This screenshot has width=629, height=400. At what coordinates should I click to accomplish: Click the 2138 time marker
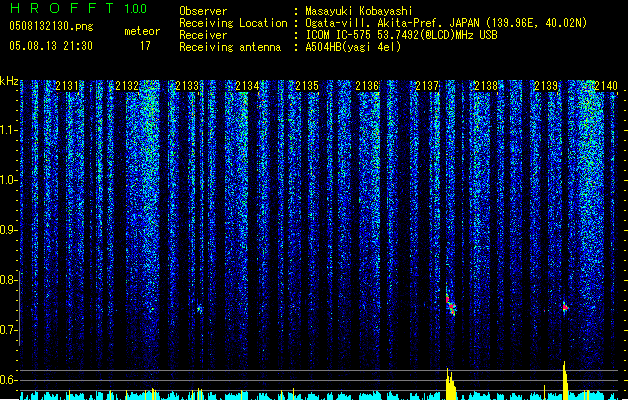pos(486,86)
